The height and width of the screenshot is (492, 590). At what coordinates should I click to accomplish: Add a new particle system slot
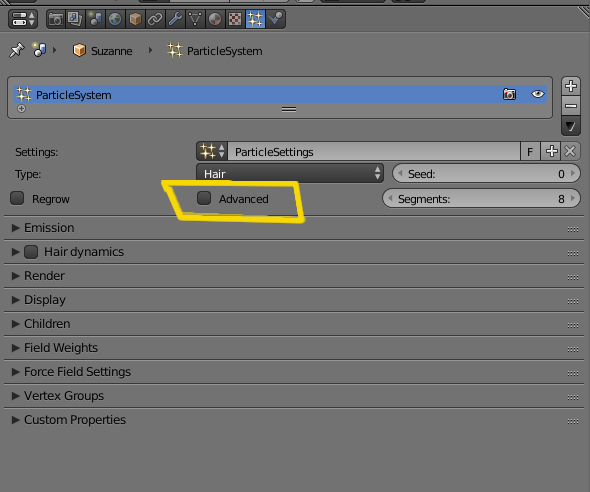(571, 86)
